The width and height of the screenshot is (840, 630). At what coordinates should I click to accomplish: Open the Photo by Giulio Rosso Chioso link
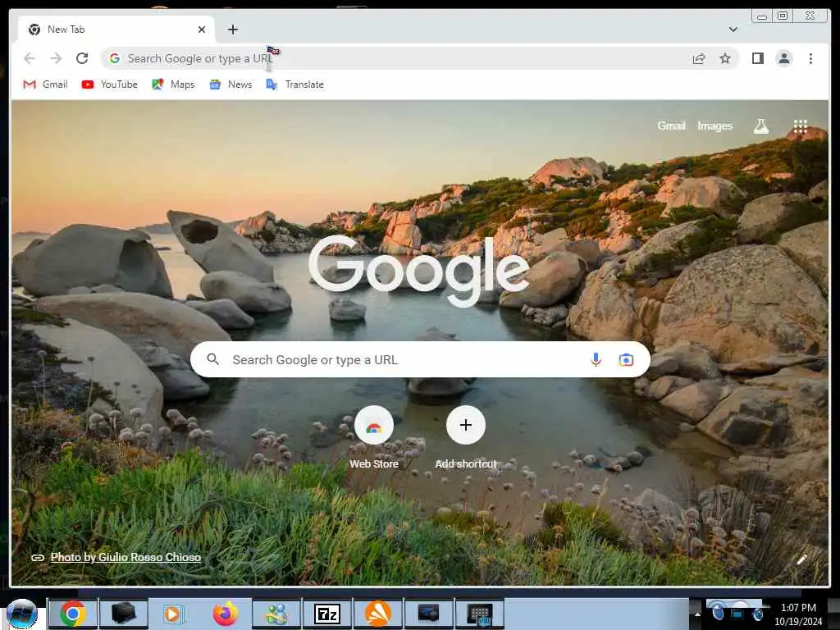126,557
